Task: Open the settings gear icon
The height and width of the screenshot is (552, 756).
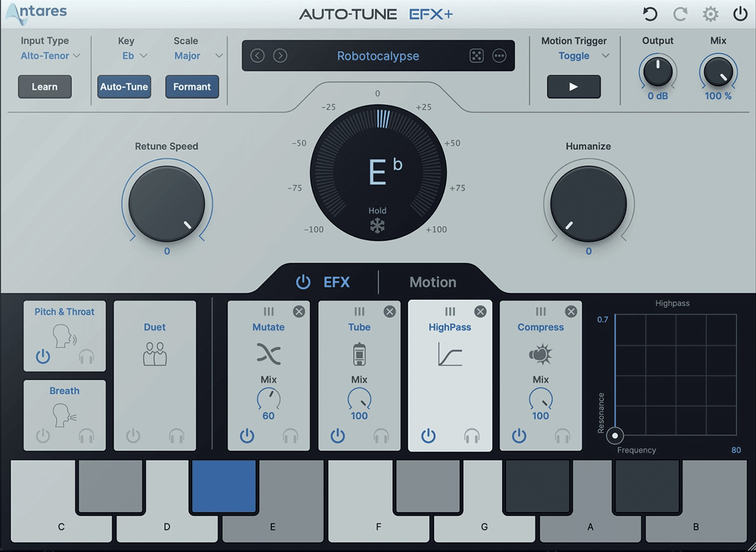Action: pos(710,14)
